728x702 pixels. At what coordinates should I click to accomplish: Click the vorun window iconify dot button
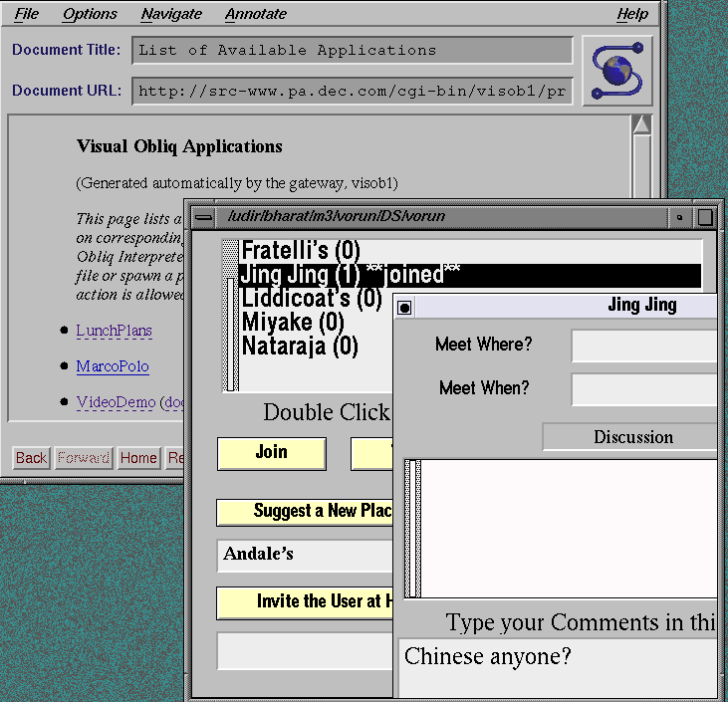click(x=679, y=217)
